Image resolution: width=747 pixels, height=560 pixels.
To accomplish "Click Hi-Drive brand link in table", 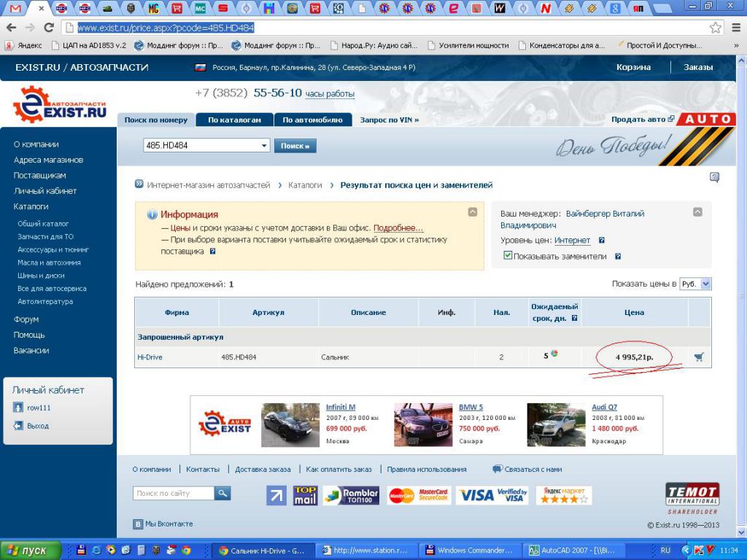I will click(x=150, y=357).
